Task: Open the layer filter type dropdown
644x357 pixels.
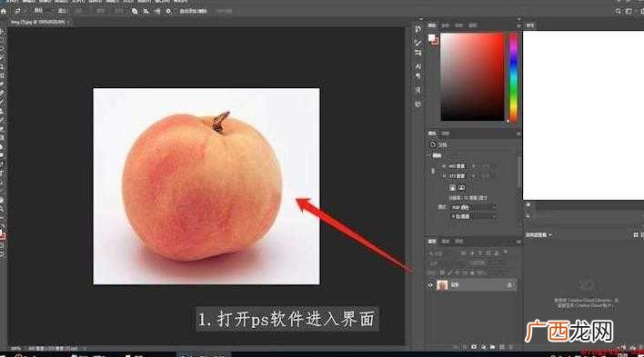Action: point(442,253)
